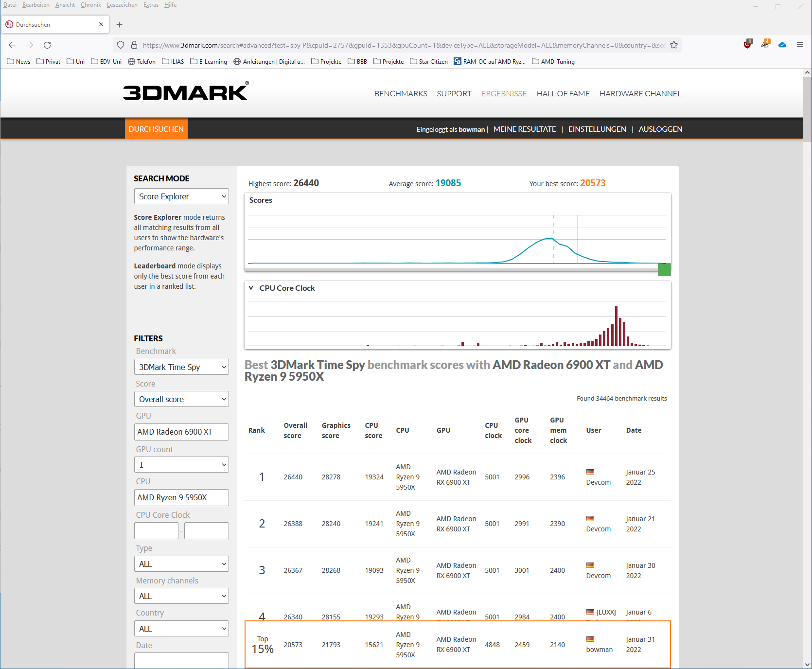This screenshot has height=669, width=812.
Task: Open the Hilfe menu
Action: coord(170,5)
